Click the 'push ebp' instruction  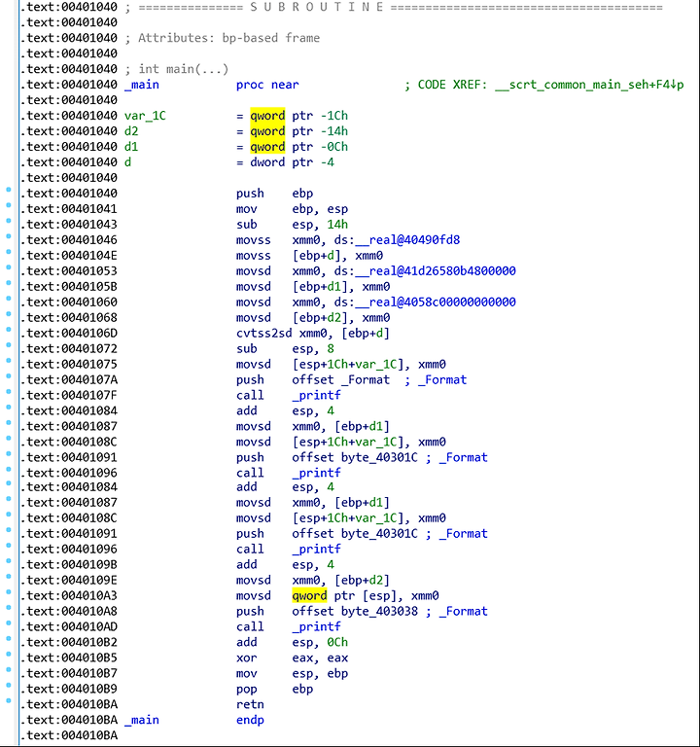click(x=275, y=194)
